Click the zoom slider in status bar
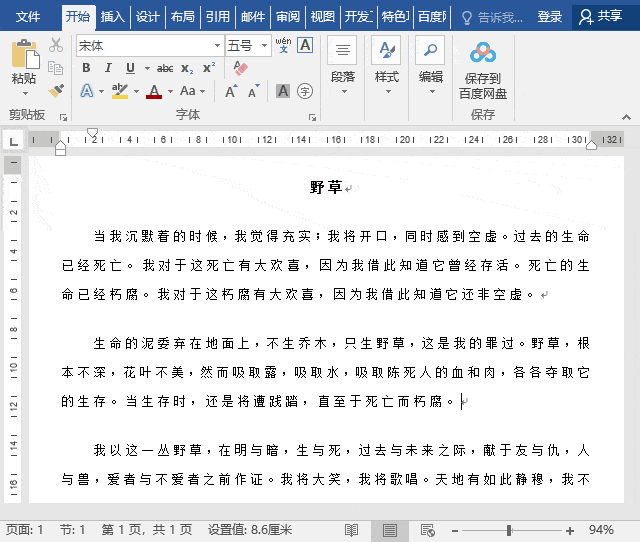The image size is (640, 542). [x=510, y=530]
